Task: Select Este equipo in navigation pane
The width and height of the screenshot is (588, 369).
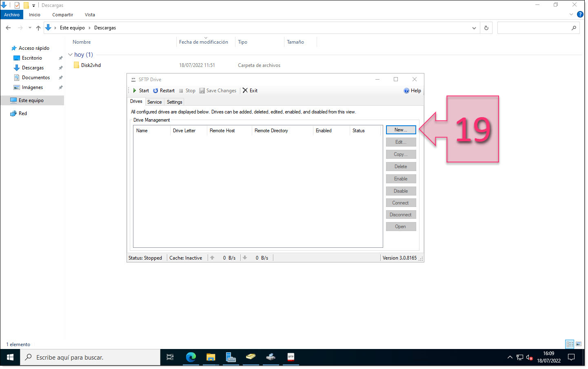Action: coord(32,100)
